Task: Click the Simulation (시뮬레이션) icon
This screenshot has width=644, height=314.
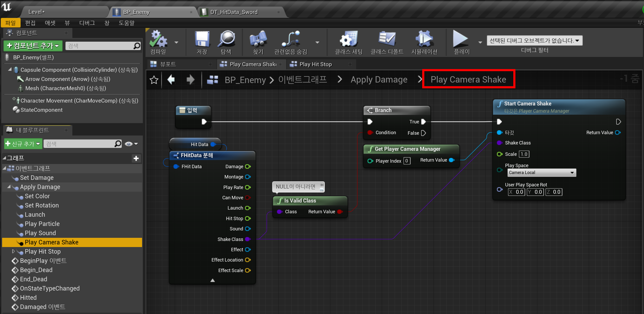Action: coord(424,39)
